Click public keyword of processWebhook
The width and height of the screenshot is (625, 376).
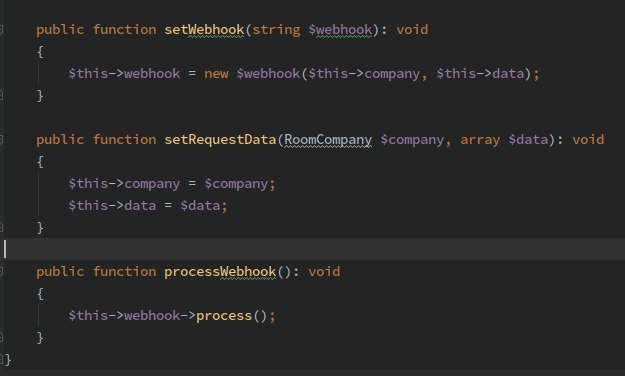click(x=60, y=272)
